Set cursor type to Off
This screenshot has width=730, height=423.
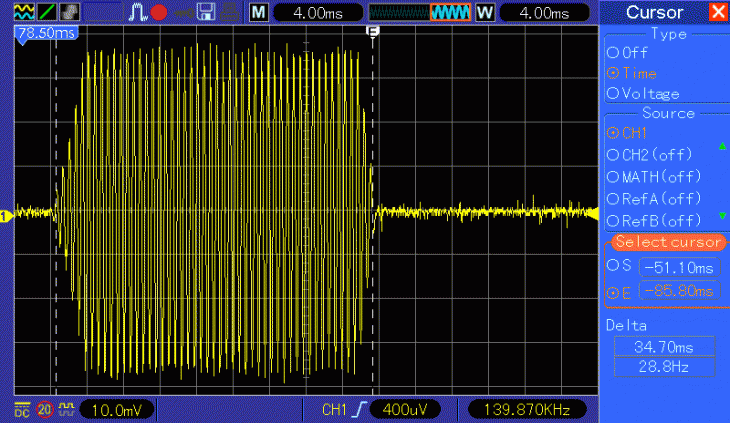click(614, 52)
